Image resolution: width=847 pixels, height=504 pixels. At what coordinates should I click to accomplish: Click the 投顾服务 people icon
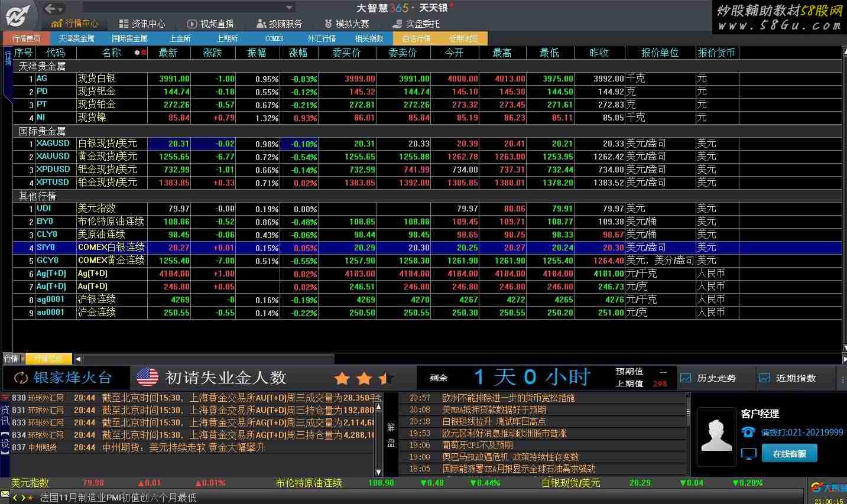(261, 24)
